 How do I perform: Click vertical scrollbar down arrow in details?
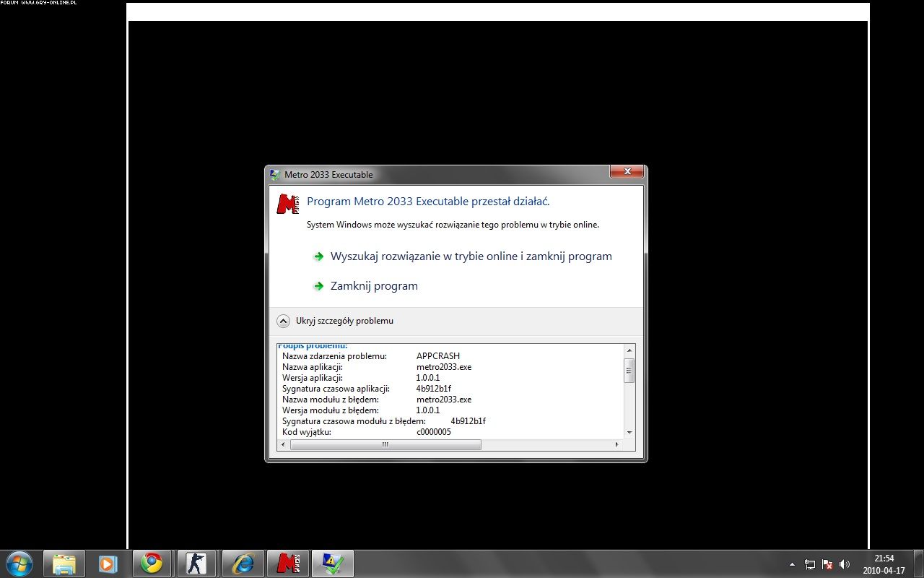[629, 432]
